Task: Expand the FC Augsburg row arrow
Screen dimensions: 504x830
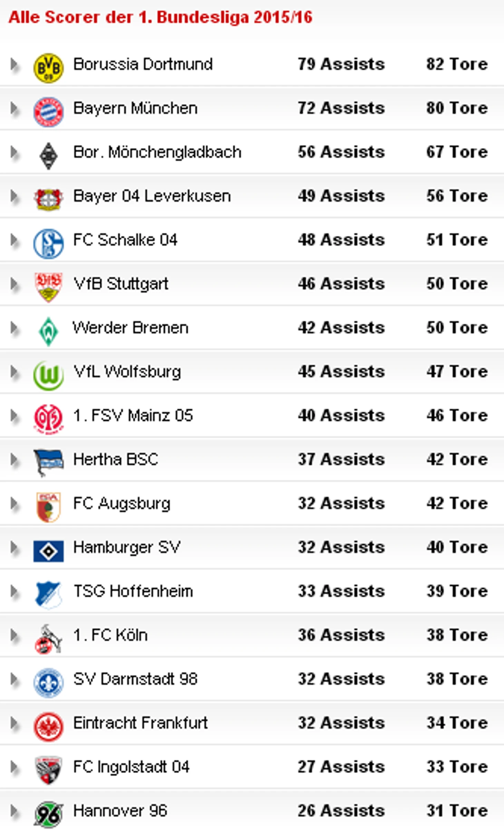Action: [14, 504]
